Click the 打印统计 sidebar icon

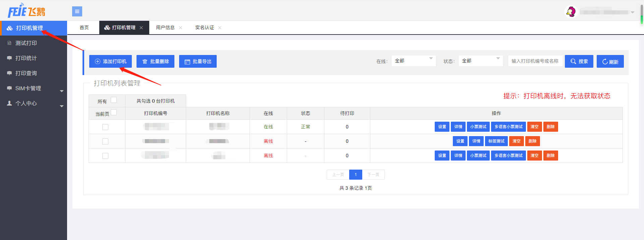click(9, 58)
